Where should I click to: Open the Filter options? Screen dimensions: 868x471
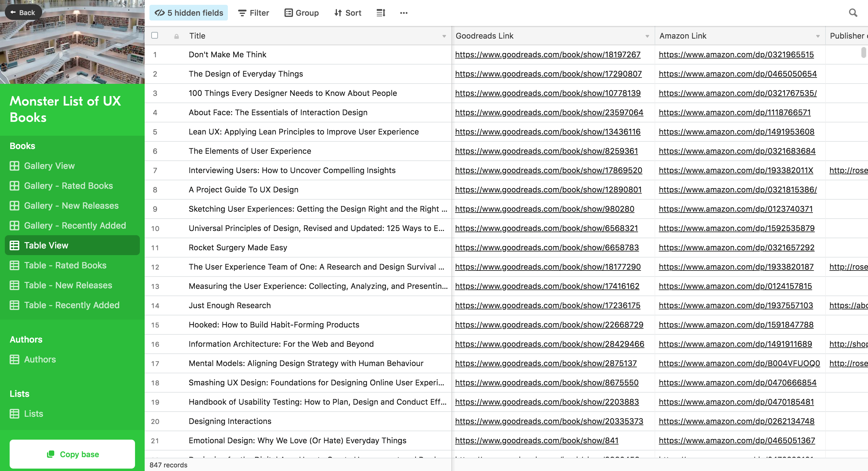(253, 13)
